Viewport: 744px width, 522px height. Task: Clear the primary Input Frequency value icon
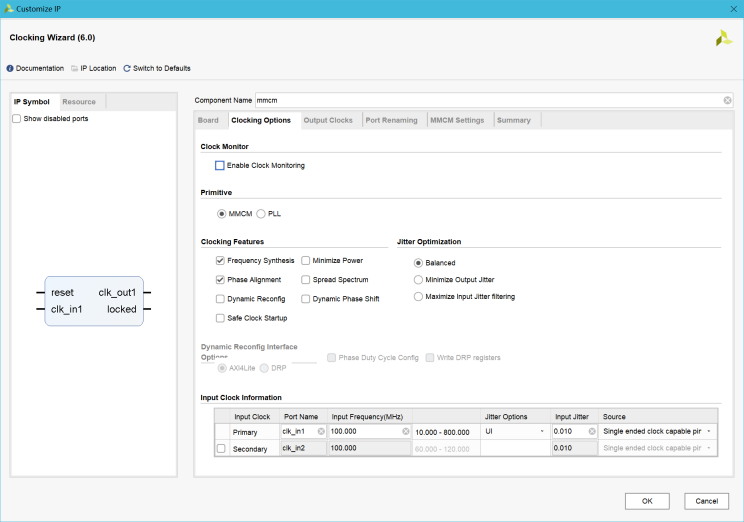click(406, 432)
